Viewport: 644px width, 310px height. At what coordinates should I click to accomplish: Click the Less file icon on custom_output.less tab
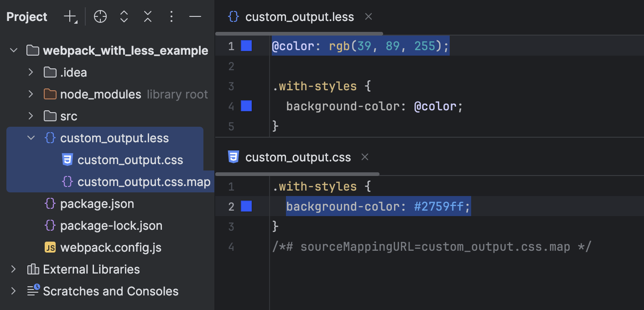tap(233, 16)
